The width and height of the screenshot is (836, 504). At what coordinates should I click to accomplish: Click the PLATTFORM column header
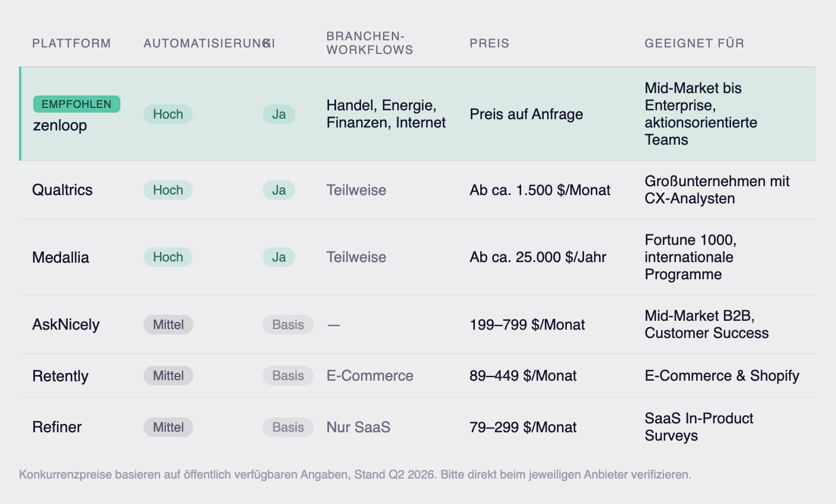tap(71, 43)
